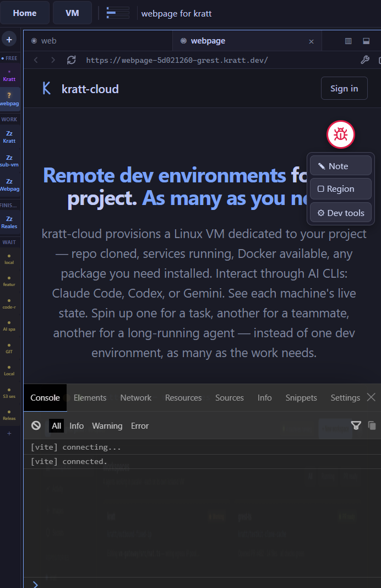Click the console input prompt chevron
The image size is (381, 588).
[x=35, y=584]
